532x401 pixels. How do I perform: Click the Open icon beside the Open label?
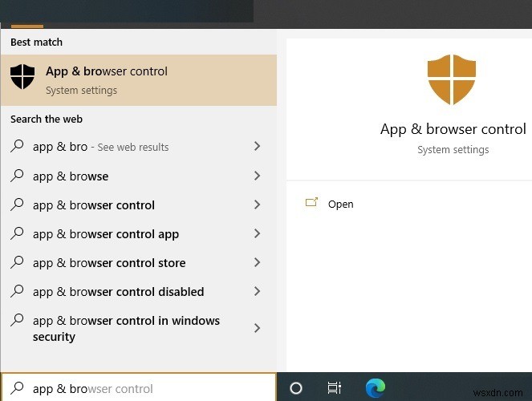click(311, 202)
